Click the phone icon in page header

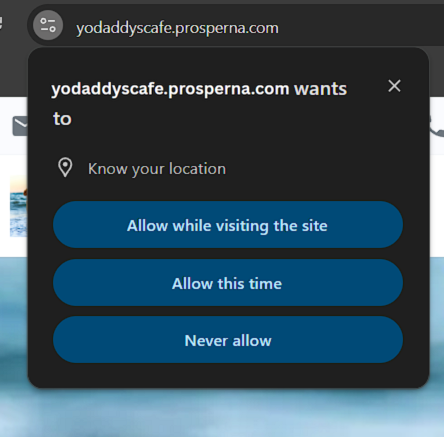click(x=436, y=126)
